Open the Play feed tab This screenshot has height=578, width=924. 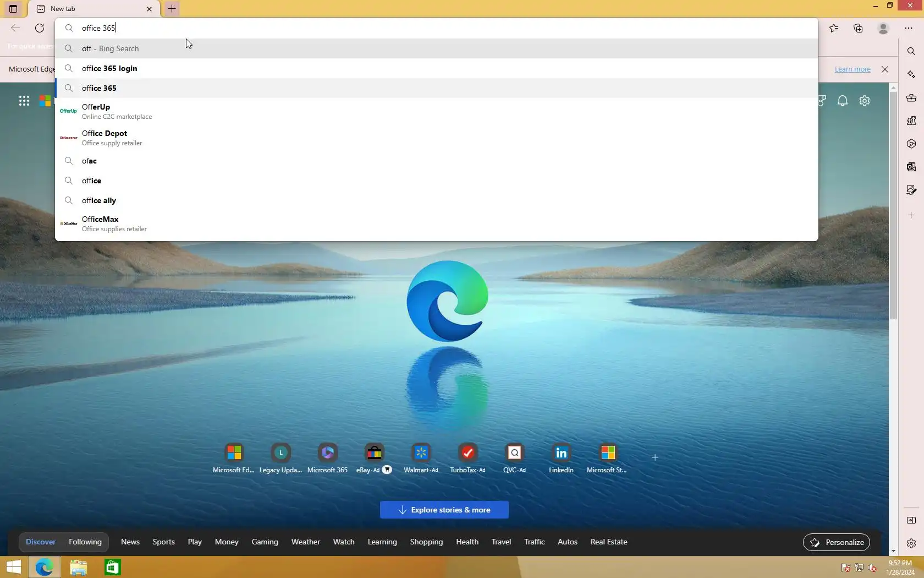click(195, 542)
